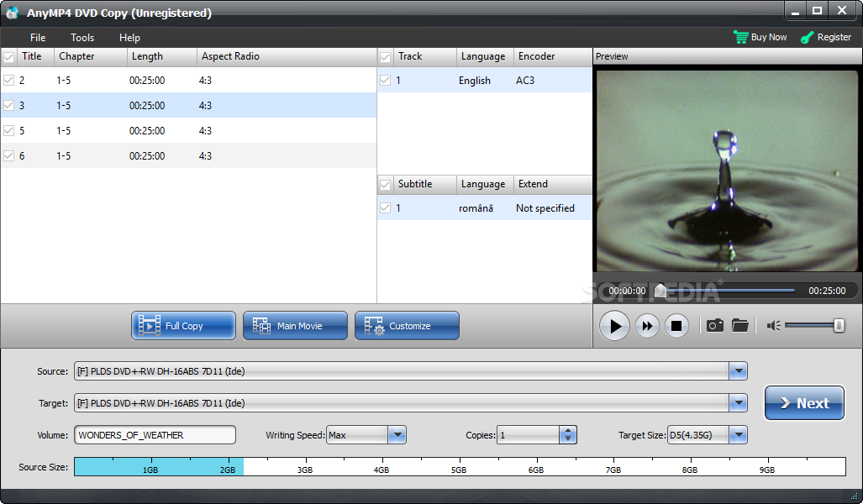Open the File menu
863x504 pixels.
(x=38, y=38)
